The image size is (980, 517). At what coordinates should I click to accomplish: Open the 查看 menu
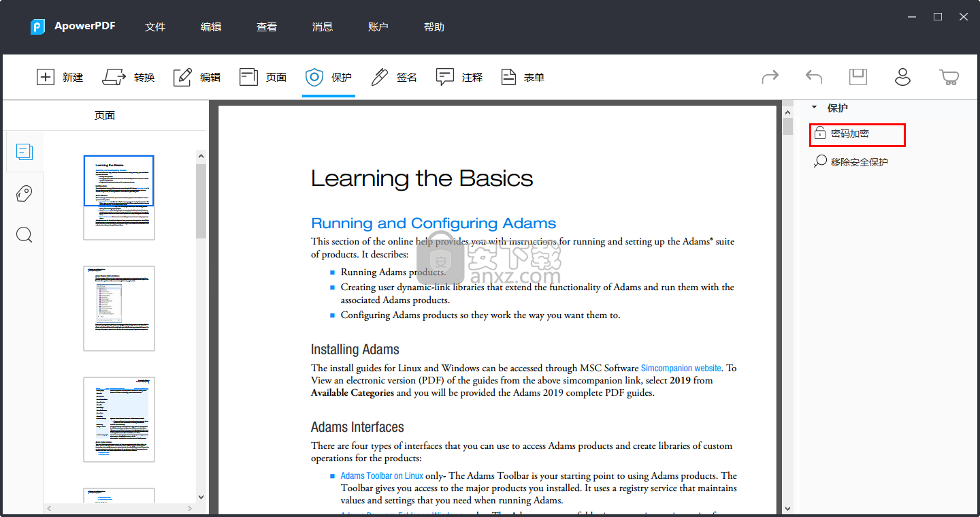tap(267, 27)
